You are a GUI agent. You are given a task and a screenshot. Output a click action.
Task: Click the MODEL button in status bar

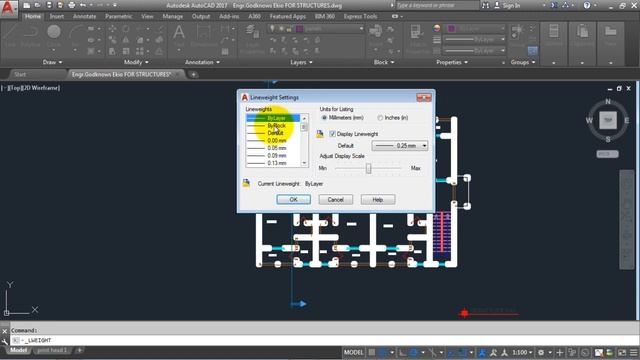pyautogui.click(x=353, y=352)
